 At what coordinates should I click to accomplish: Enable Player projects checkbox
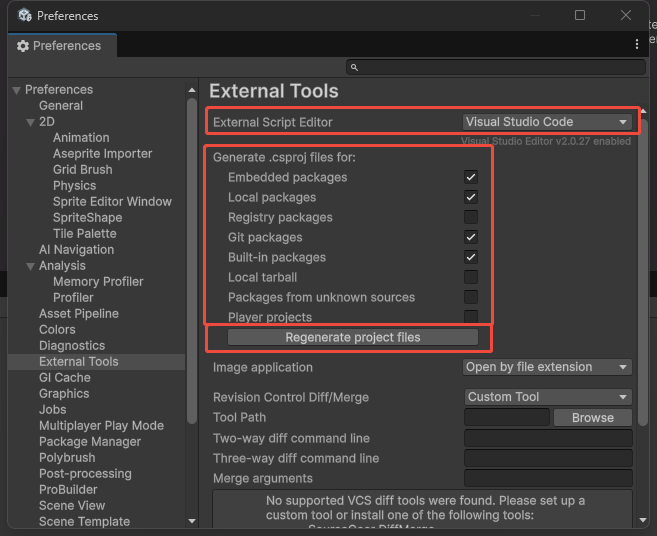coord(471,316)
